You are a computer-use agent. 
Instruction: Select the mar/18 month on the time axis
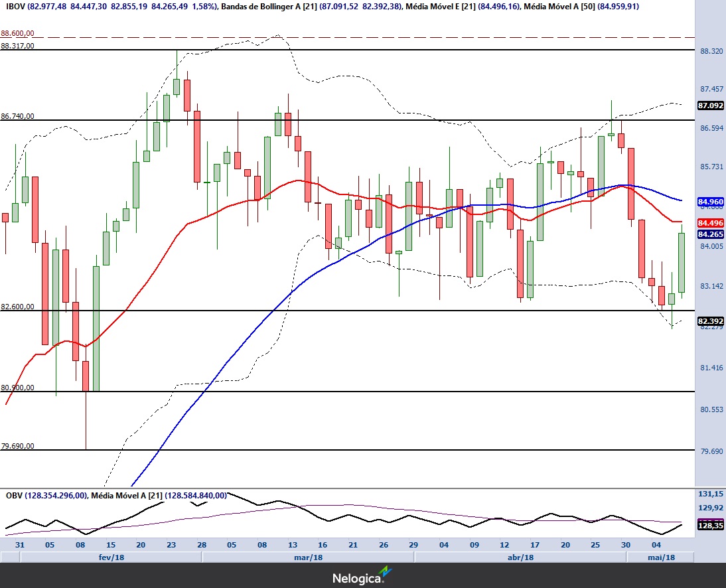(308, 557)
